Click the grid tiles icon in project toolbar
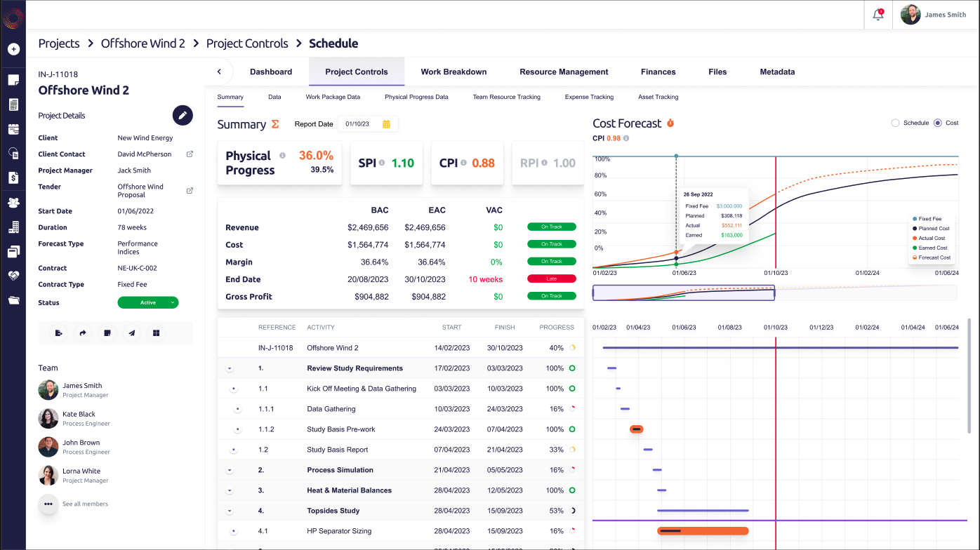This screenshot has height=550, width=980. pos(157,333)
